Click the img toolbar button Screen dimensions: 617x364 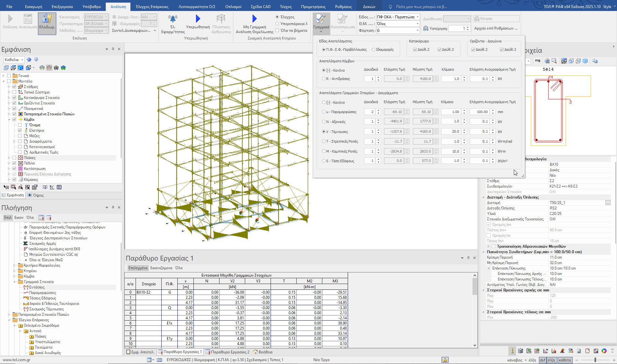(x=538, y=61)
